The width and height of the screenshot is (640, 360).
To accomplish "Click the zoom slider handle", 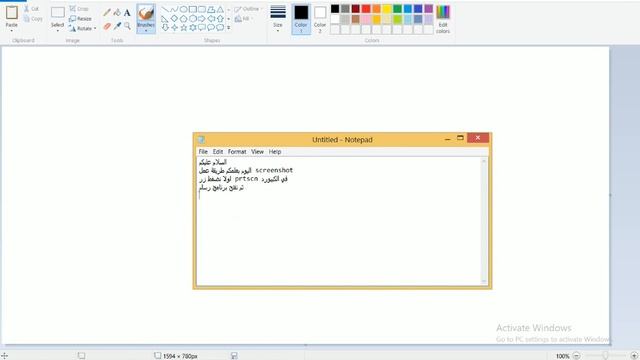I will tap(605, 356).
